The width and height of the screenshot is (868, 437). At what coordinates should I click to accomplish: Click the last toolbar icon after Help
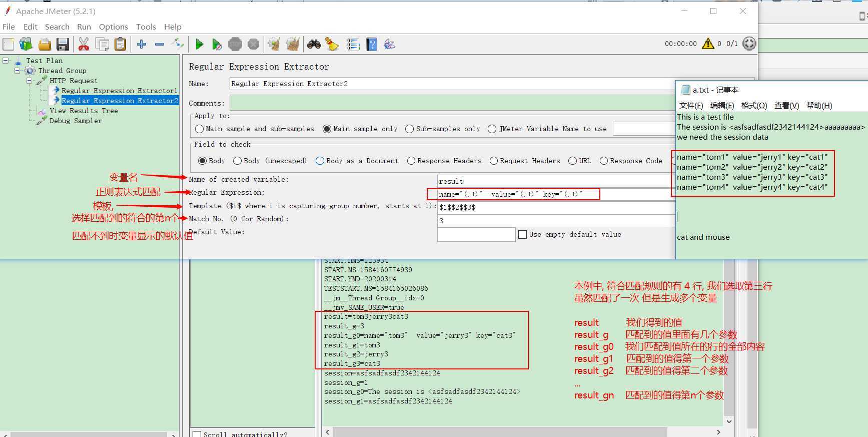pos(390,45)
